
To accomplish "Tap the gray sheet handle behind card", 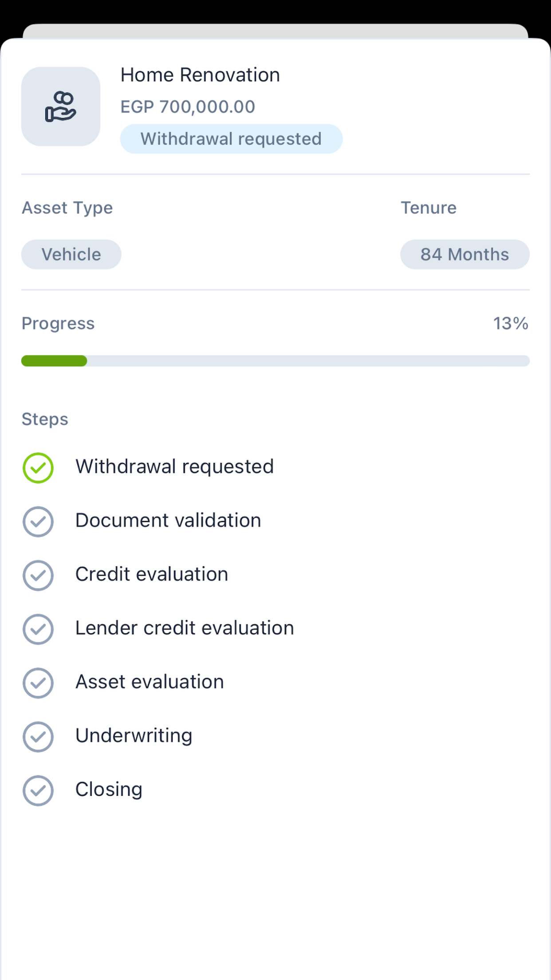I will (275, 31).
